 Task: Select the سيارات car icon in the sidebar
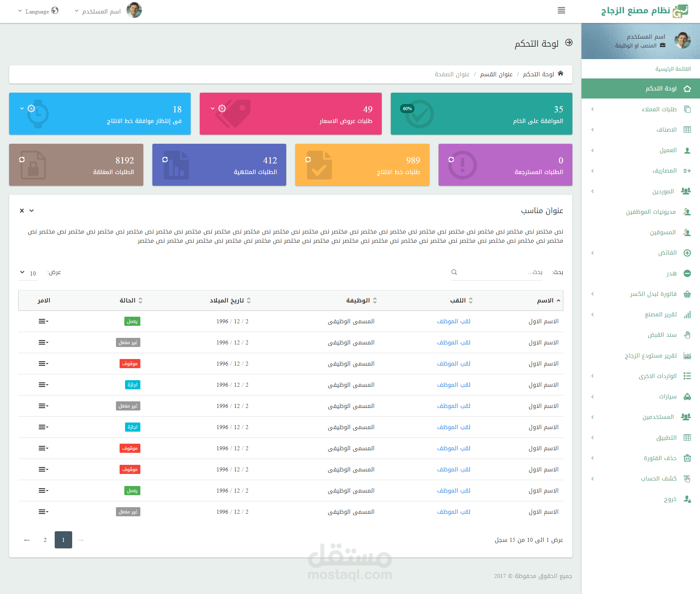[x=688, y=397]
